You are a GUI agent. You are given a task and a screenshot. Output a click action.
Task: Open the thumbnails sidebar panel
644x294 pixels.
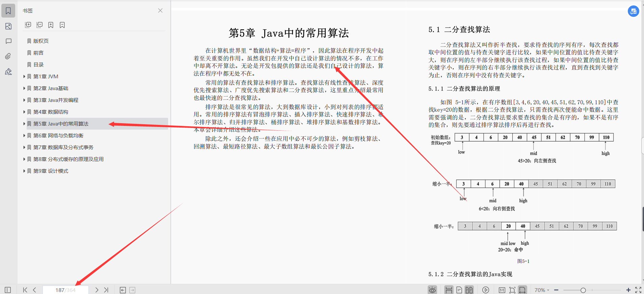8,26
